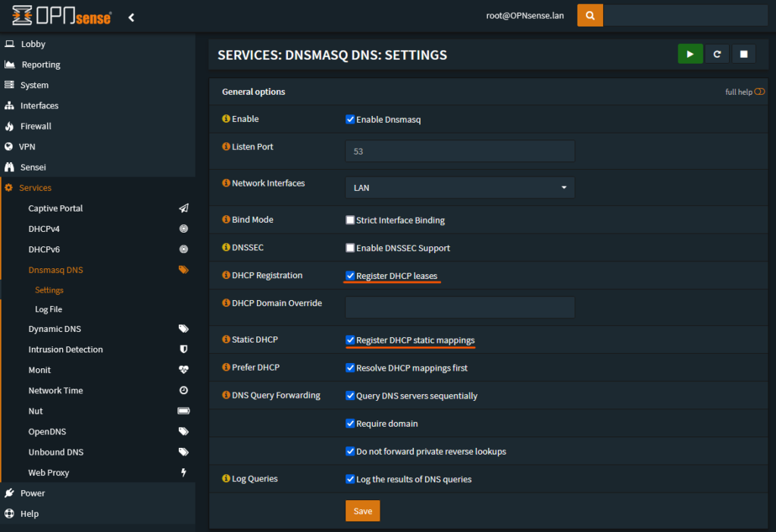Click the Network Time clock icon

(183, 390)
